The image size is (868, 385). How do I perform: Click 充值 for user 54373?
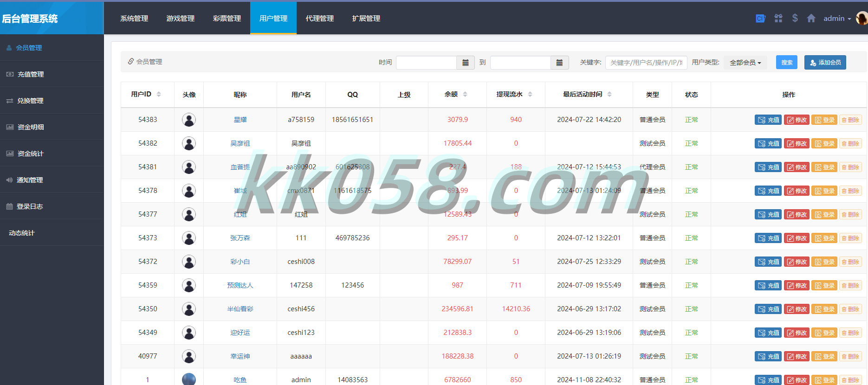[x=768, y=238]
